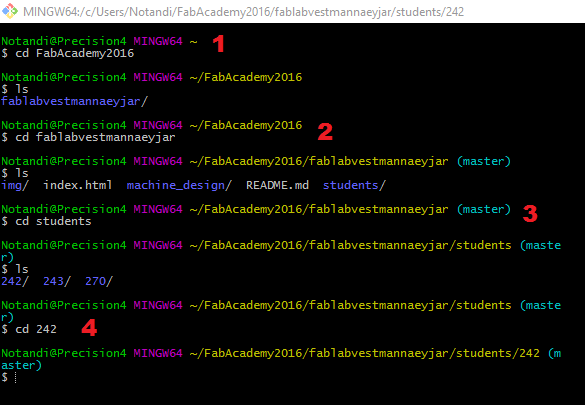Click the '243/' directory in listing

pos(57,281)
